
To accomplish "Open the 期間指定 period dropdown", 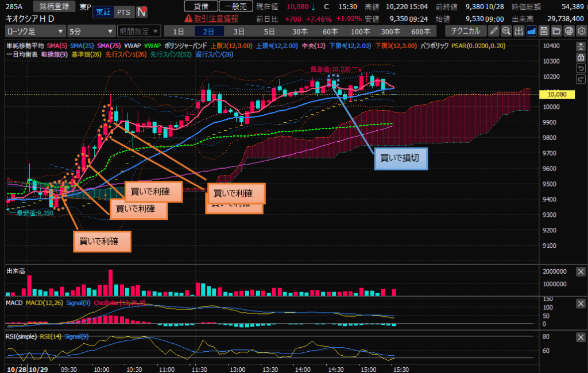I will pyautogui.click(x=138, y=31).
